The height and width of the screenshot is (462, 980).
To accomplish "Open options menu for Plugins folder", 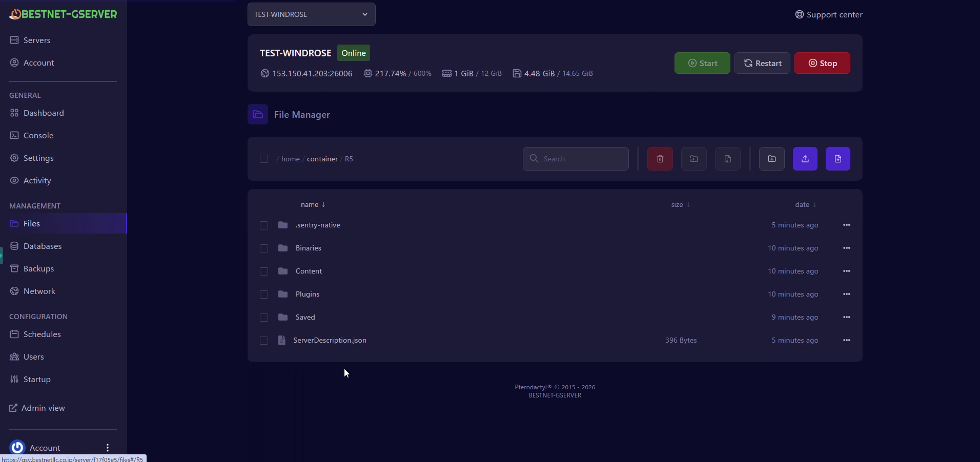I will click(x=846, y=294).
